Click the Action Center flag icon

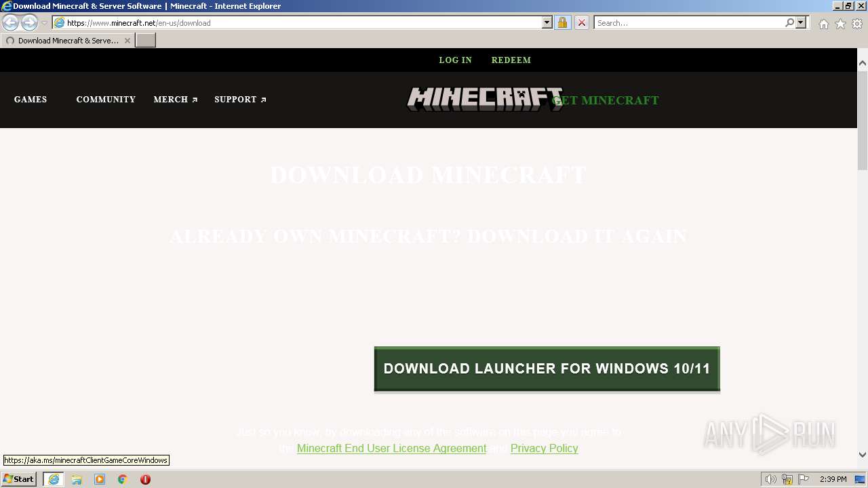(804, 479)
